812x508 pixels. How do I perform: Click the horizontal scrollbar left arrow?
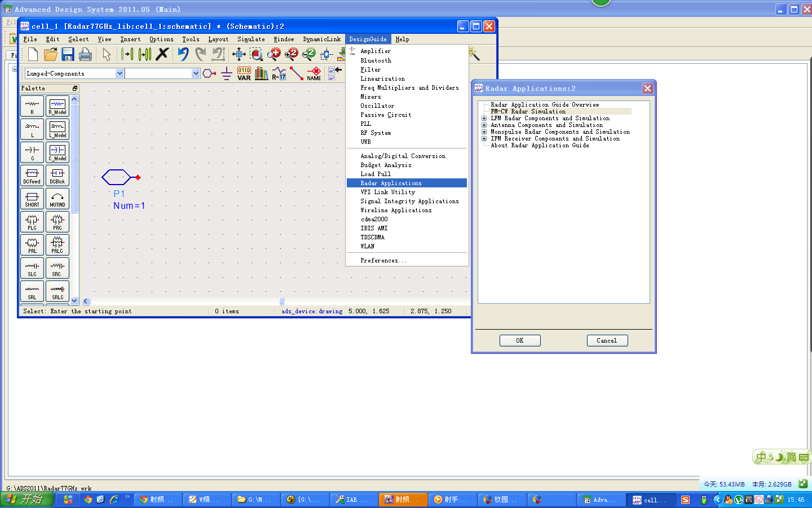(86, 301)
